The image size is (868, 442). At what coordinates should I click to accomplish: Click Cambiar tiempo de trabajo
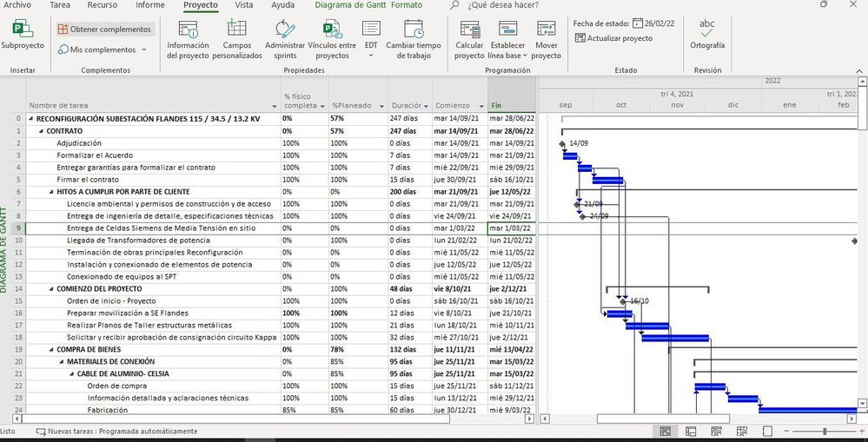pyautogui.click(x=414, y=40)
